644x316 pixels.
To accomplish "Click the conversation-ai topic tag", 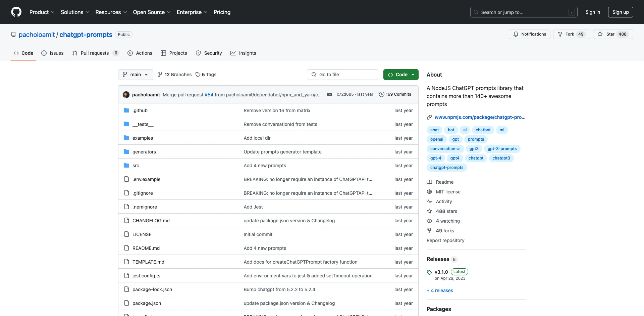I will [445, 149].
